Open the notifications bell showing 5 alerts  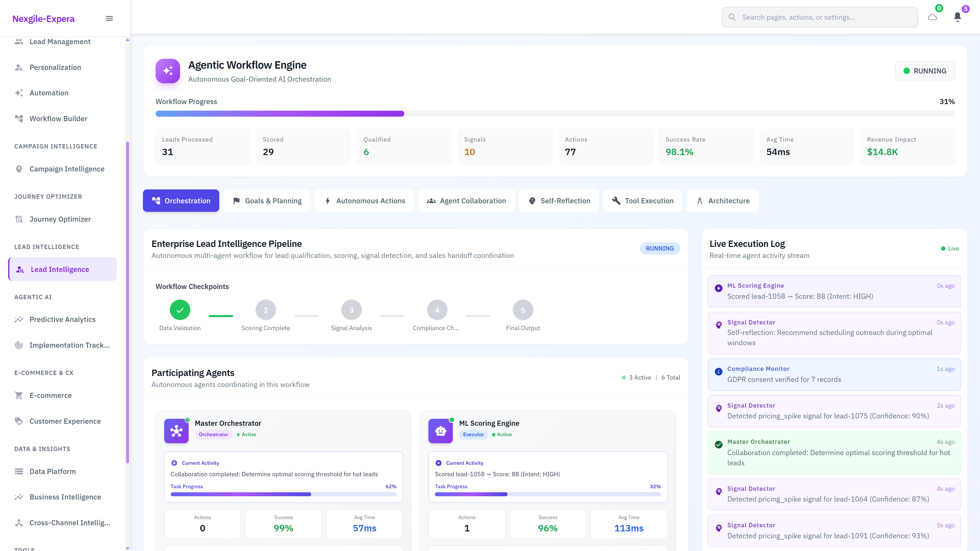[957, 17]
